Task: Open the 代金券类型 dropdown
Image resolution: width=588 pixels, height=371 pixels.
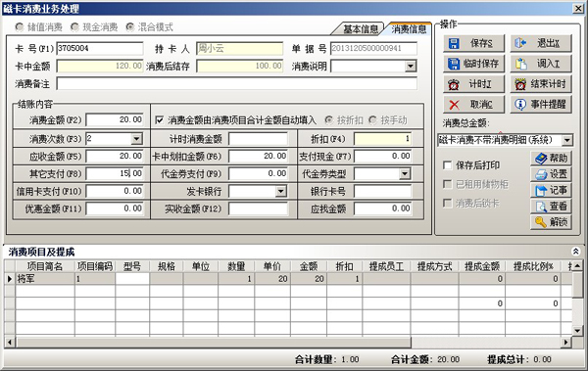Action: [404, 174]
